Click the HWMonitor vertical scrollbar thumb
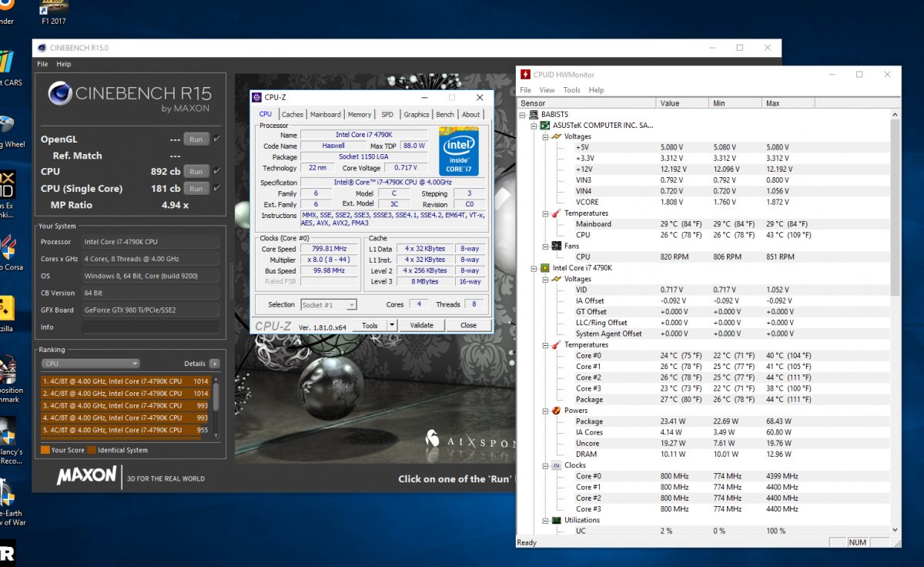Image resolution: width=924 pixels, height=567 pixels. 895,206
